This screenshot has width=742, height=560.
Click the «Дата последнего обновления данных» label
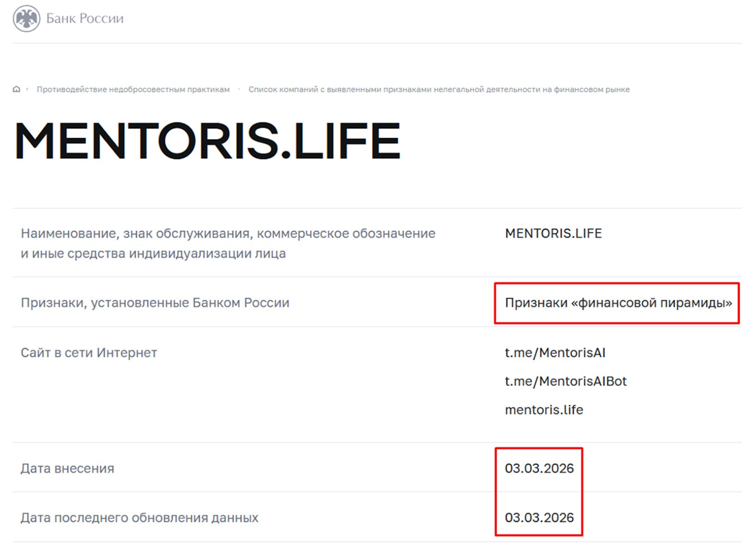point(139,517)
